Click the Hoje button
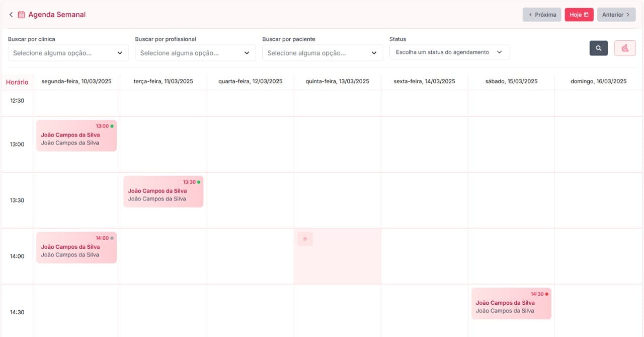This screenshot has height=337, width=644. tap(579, 15)
